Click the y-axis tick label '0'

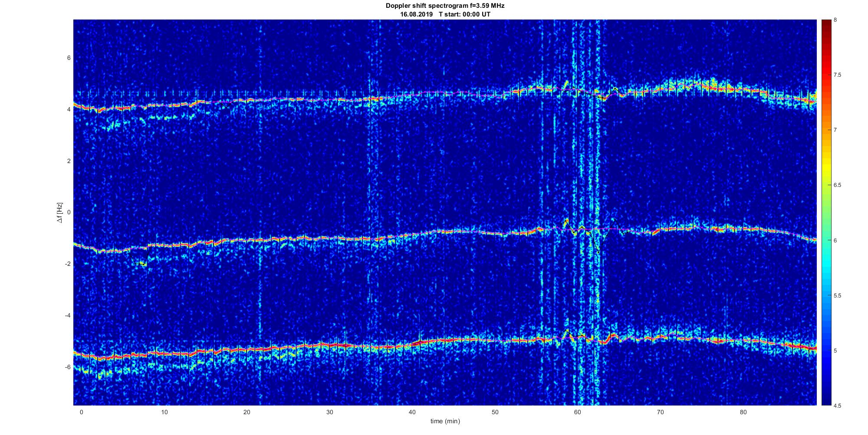(x=69, y=213)
